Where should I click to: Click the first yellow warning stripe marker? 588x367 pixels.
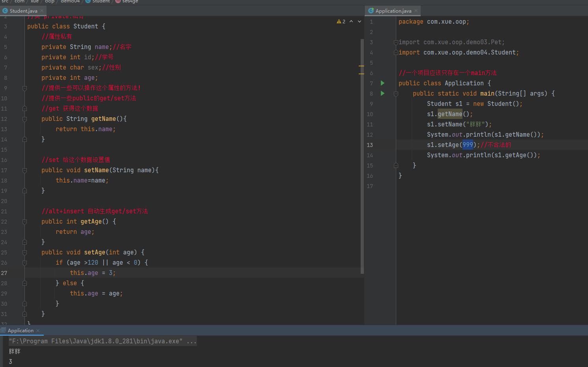361,66
